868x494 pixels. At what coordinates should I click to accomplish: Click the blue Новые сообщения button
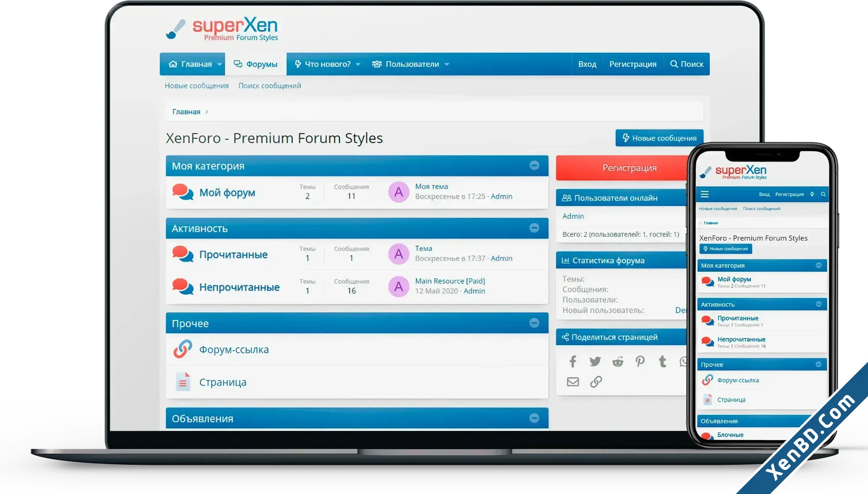[x=659, y=138]
